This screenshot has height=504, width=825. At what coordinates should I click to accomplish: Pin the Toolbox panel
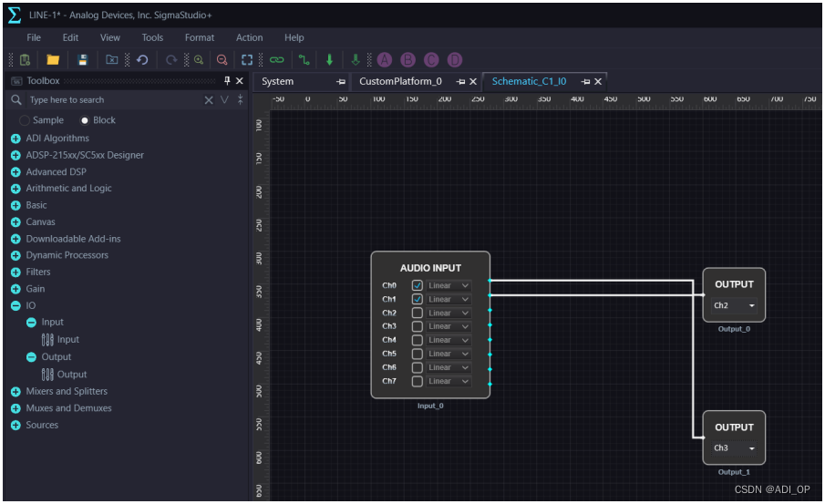(227, 80)
